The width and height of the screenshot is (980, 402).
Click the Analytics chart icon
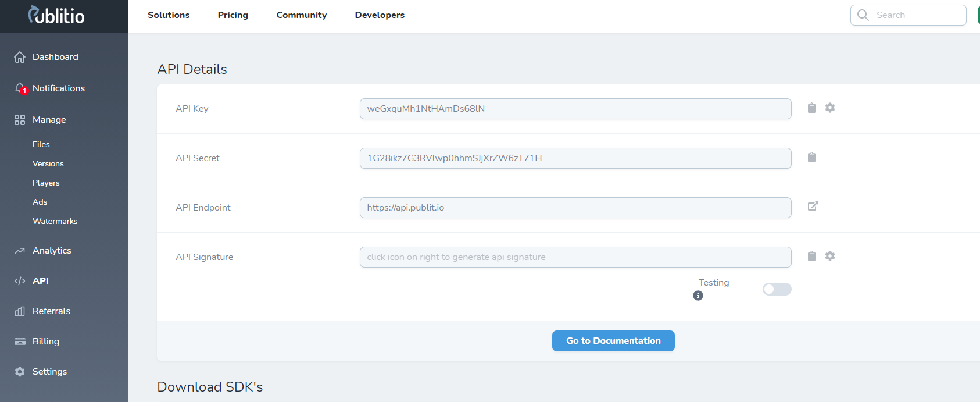tap(20, 251)
